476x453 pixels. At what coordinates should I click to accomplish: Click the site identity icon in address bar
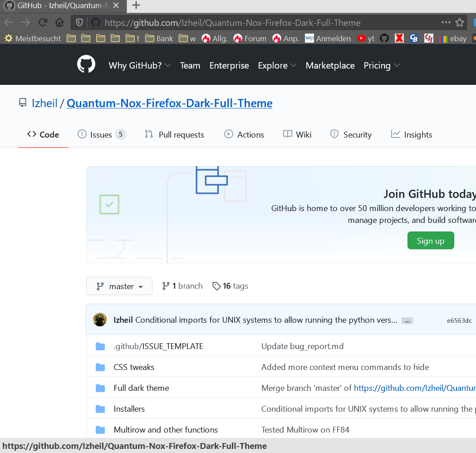[x=96, y=22]
